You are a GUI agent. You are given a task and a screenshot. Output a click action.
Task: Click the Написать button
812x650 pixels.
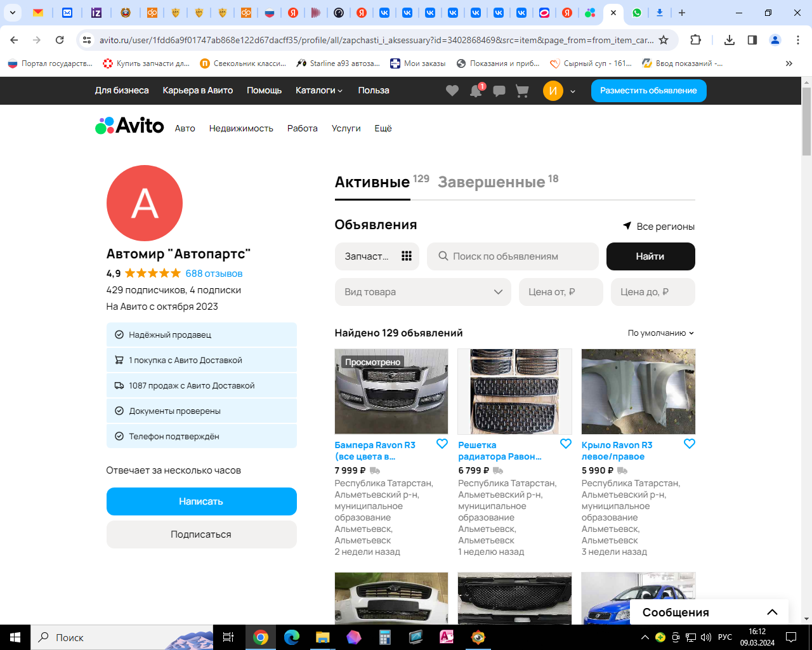tap(202, 501)
